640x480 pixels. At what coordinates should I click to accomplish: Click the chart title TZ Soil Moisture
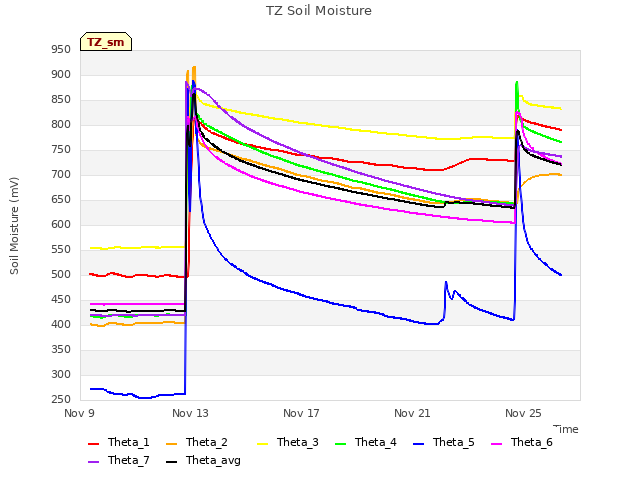[319, 11]
